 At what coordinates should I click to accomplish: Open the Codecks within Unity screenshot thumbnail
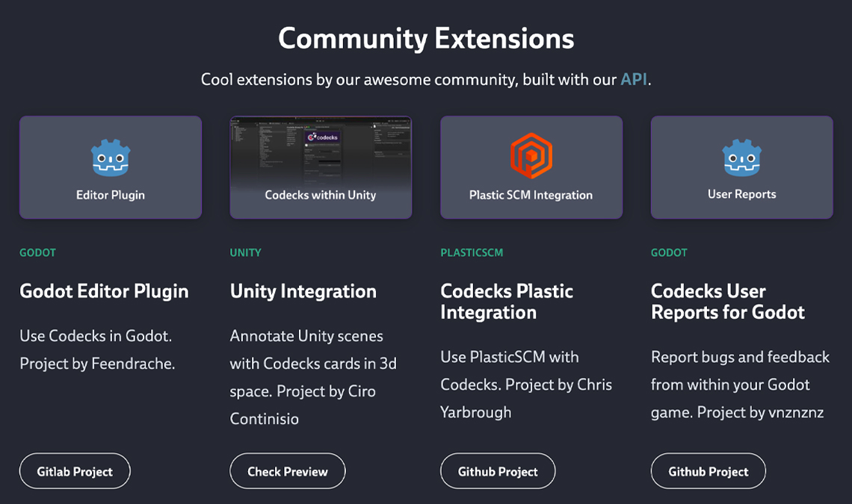point(321,167)
